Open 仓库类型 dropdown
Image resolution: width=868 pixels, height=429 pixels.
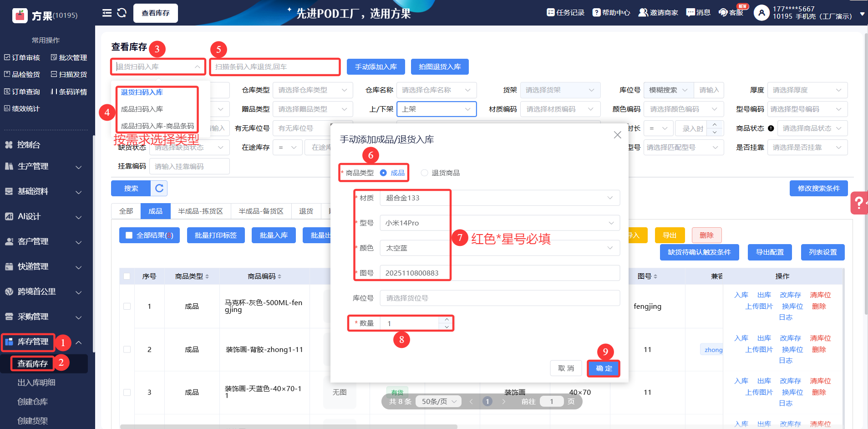[313, 90]
